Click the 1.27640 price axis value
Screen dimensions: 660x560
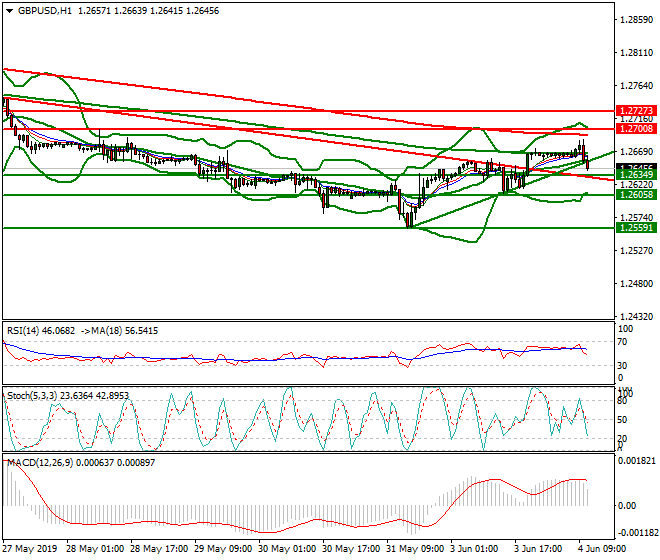(x=637, y=86)
